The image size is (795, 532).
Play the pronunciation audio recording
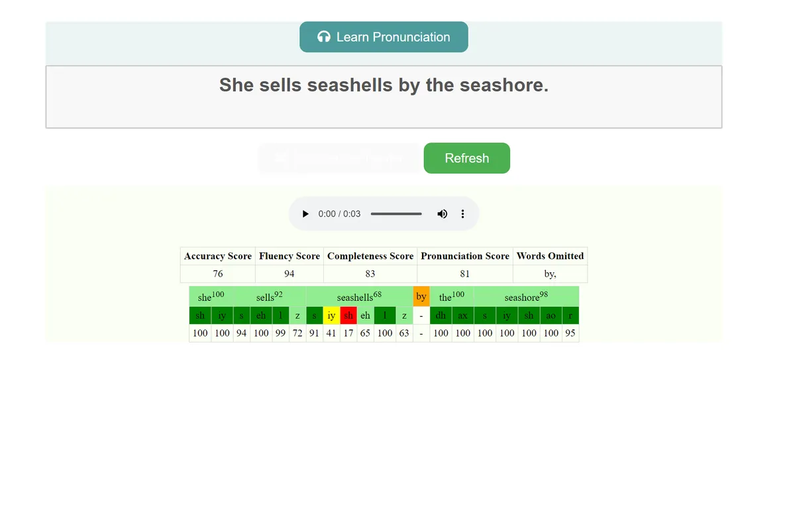[305, 213]
